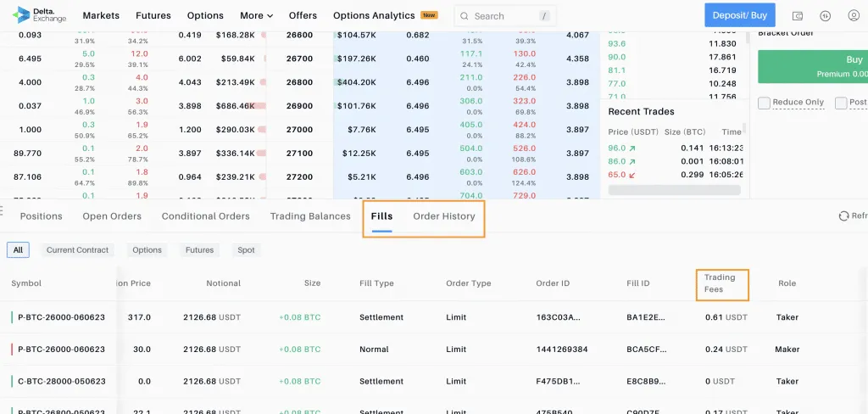Click P-BTC-26000-060623 in the Maker row
868x414 pixels.
point(61,350)
